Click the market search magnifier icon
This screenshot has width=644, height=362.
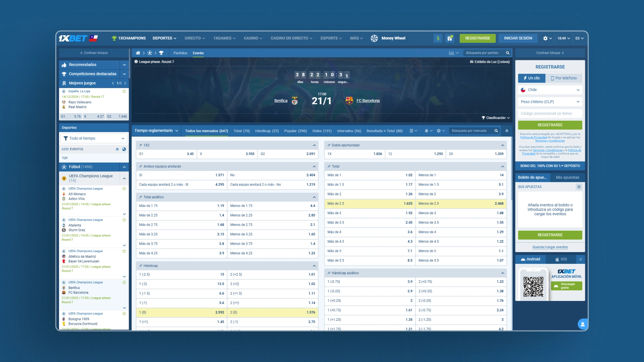pos(496,131)
